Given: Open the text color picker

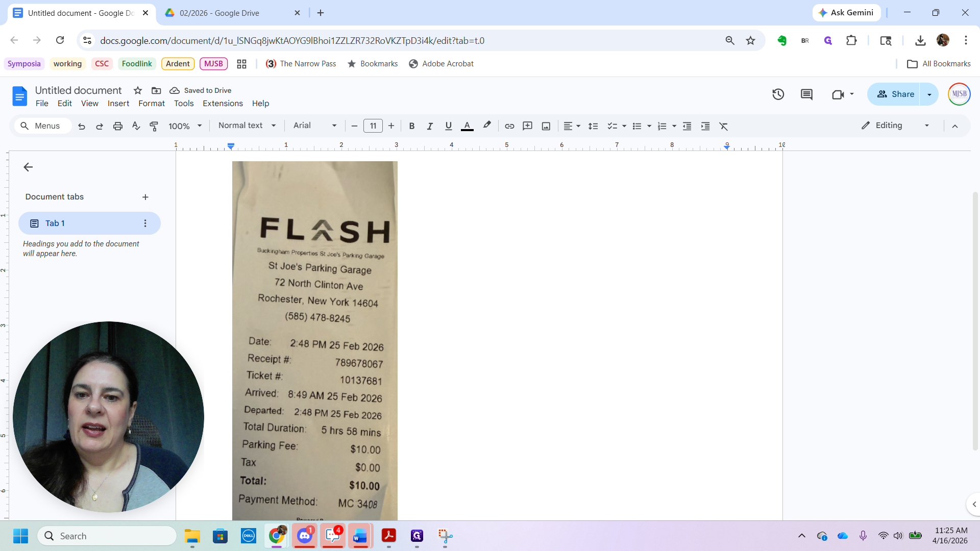Looking at the screenshot, I should pos(467,126).
